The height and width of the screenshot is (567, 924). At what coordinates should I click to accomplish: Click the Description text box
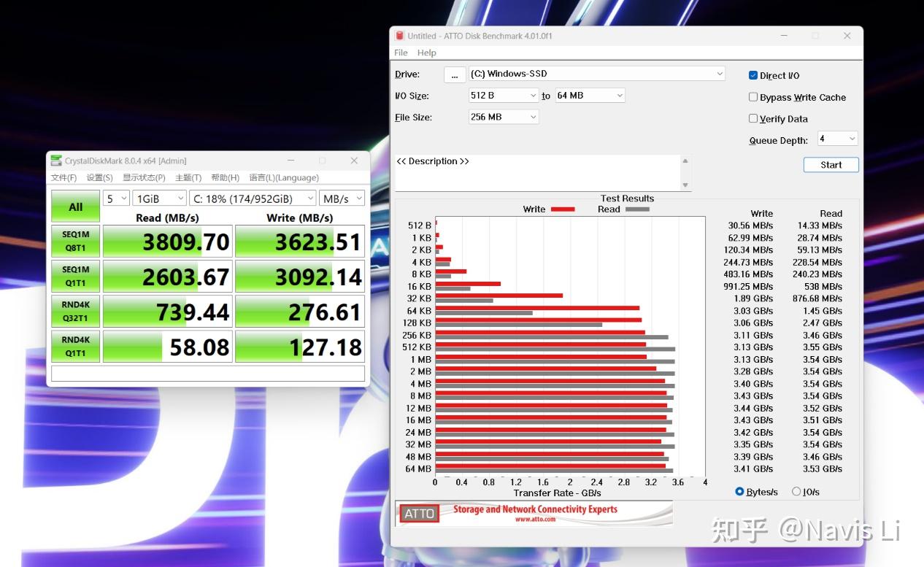tap(537, 172)
